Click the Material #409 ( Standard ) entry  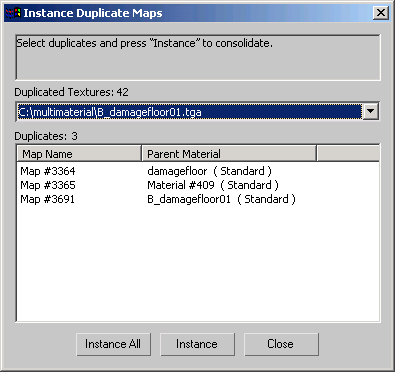[x=213, y=185]
